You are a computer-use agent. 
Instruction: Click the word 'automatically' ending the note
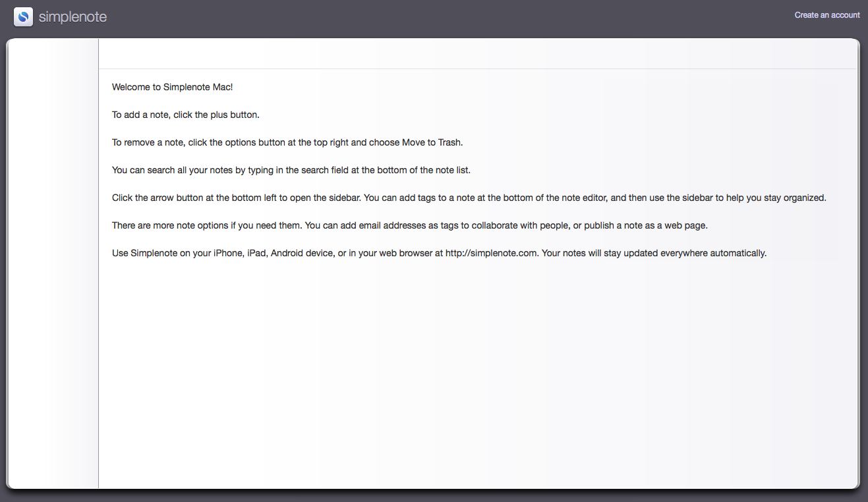739,253
